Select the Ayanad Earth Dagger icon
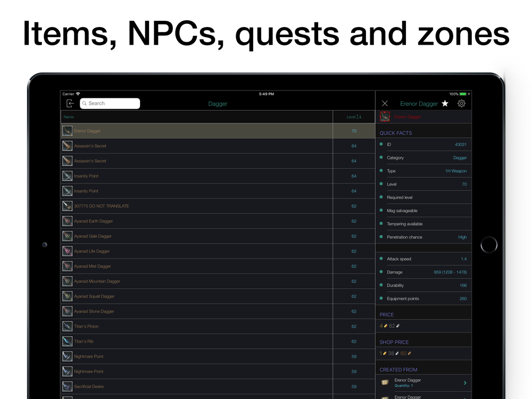 coord(67,221)
